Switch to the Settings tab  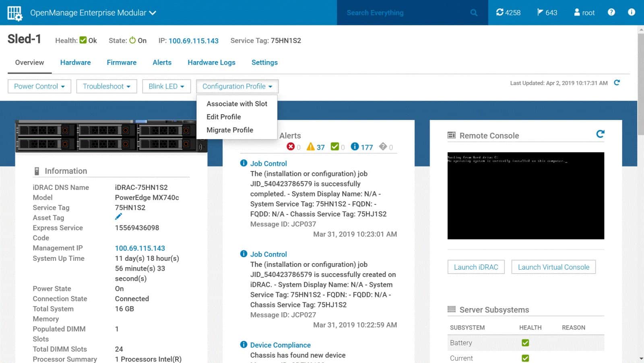(264, 62)
